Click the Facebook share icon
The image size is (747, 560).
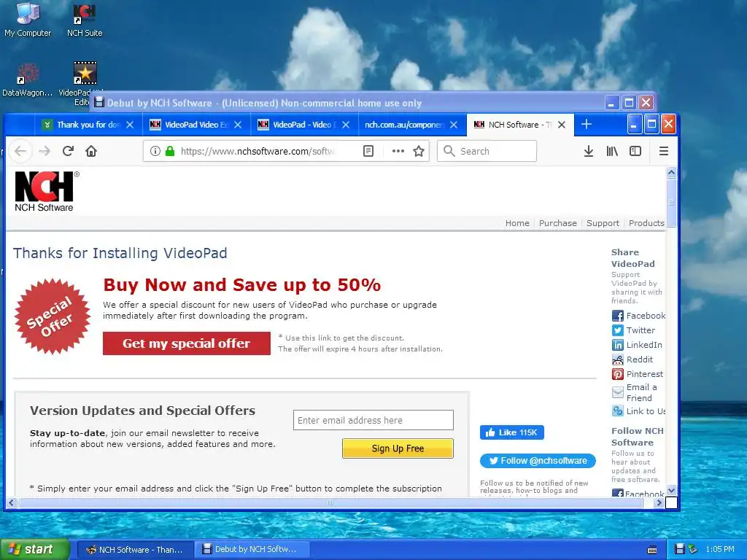click(x=617, y=316)
